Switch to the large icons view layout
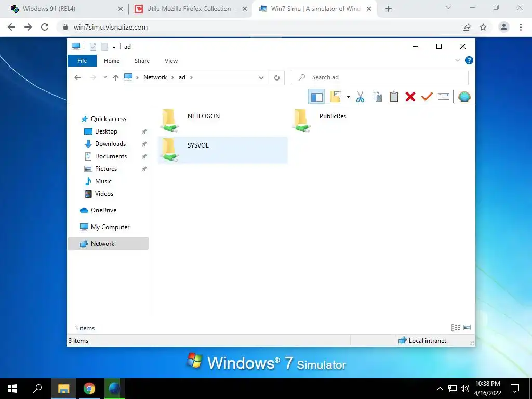 (x=467, y=328)
